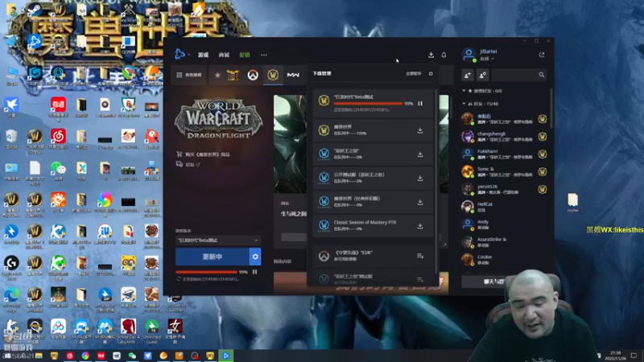Image resolution: width=644 pixels, height=362 pixels.
Task: Start download for first 0% Classic row
Action: 419,154
